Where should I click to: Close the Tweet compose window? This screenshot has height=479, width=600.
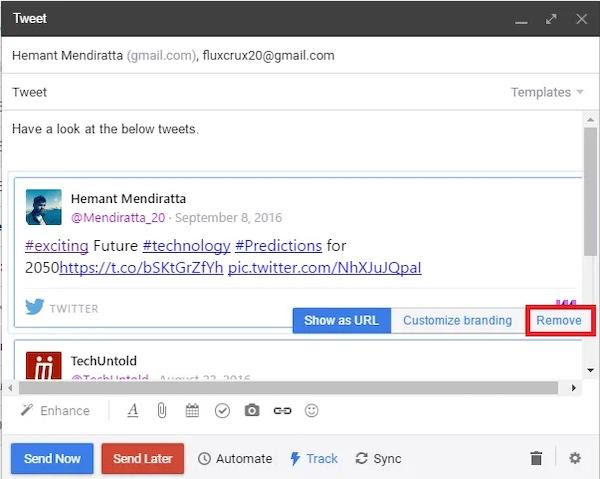[582, 19]
